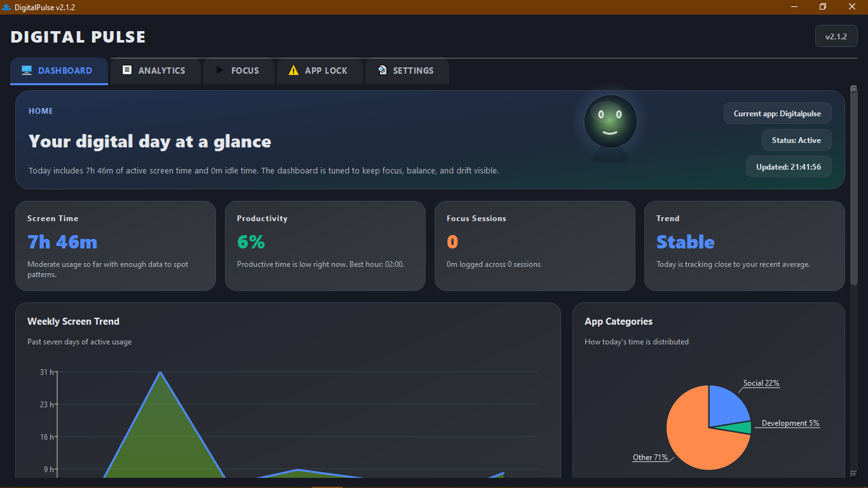
Task: Click the Analytics tab document icon
Action: [127, 70]
